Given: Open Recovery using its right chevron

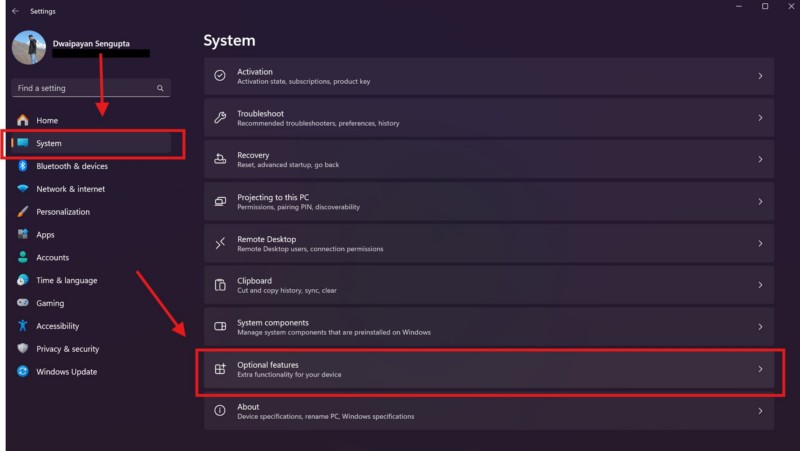Looking at the screenshot, I should pos(760,160).
